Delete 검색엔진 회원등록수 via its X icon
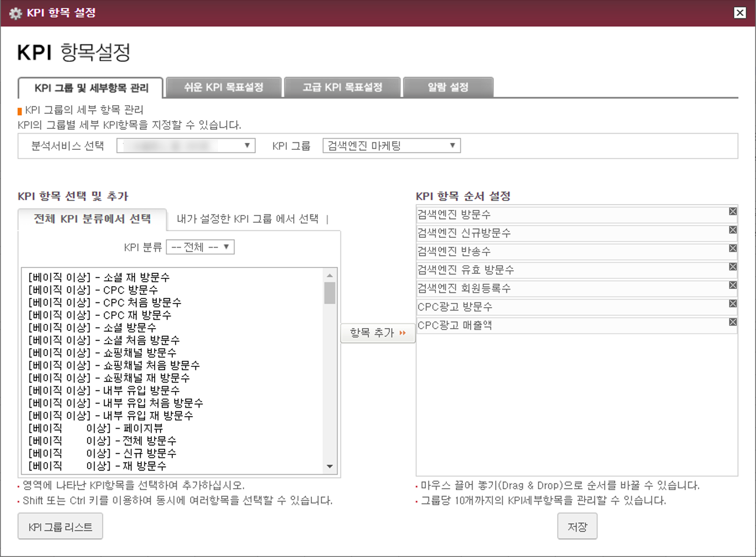Viewport: 756px width, 557px height. pyautogui.click(x=732, y=285)
